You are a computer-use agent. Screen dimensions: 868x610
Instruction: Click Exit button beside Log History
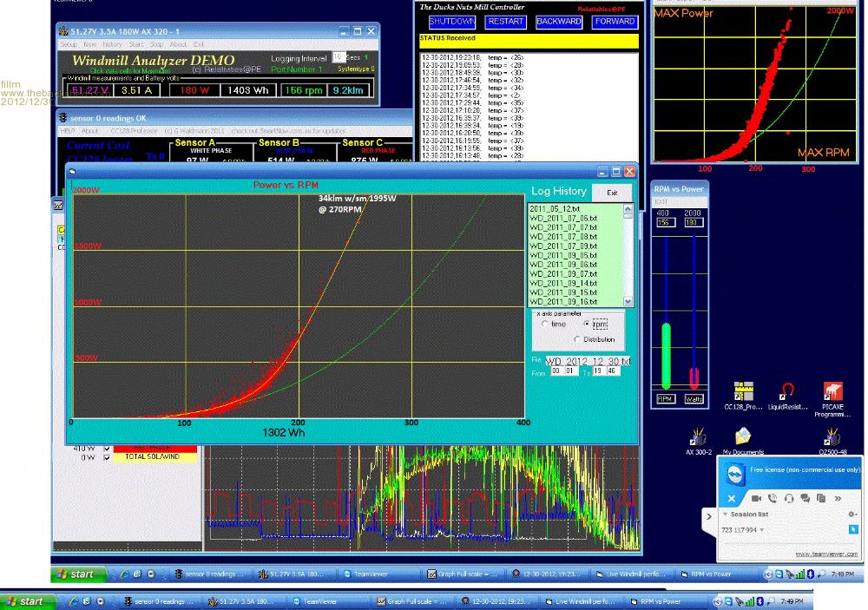coord(613,192)
